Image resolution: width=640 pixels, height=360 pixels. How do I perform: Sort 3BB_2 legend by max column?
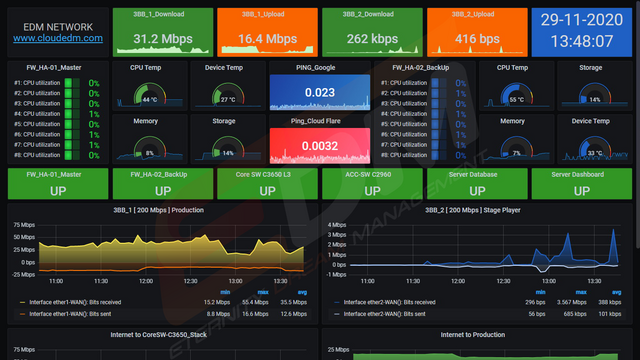coord(581,292)
